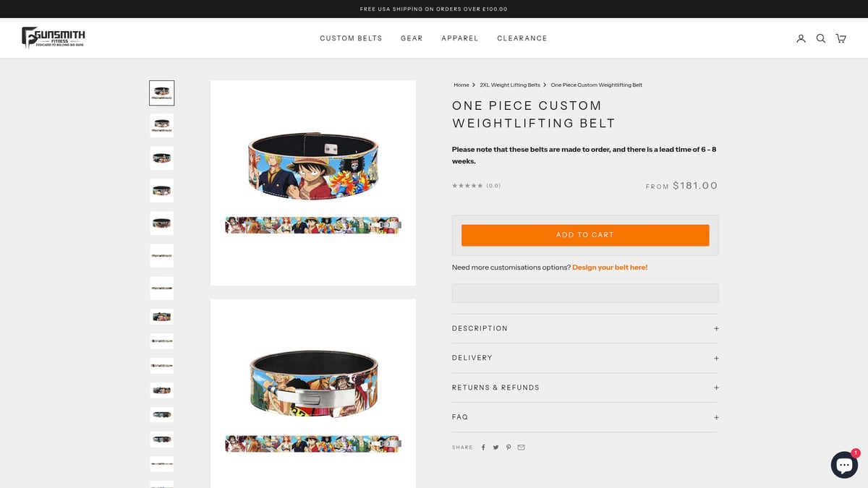Share the product on Twitter
This screenshot has height=488, width=868.
(495, 447)
